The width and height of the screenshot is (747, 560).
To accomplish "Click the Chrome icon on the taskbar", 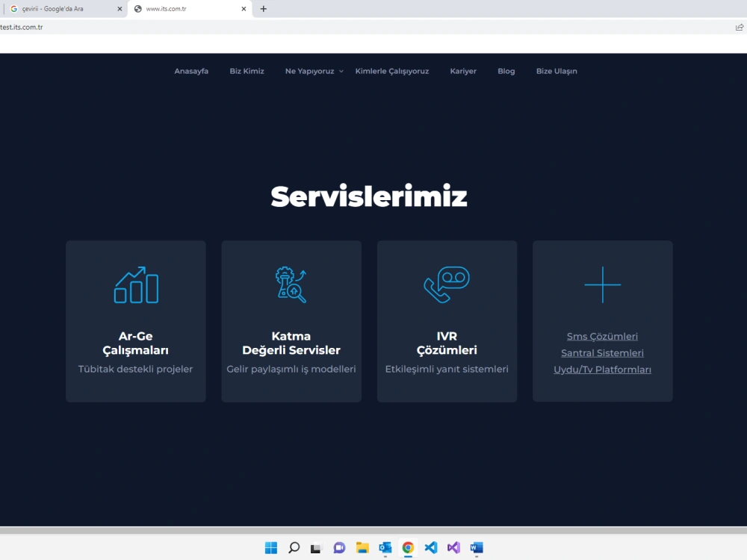I will pos(408,547).
